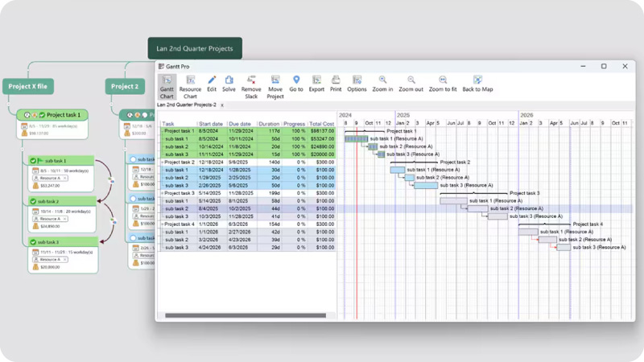The image size is (644, 362).
Task: Click the calendar icon beside 11/11 - 11/29
Action: pyautogui.click(x=35, y=252)
